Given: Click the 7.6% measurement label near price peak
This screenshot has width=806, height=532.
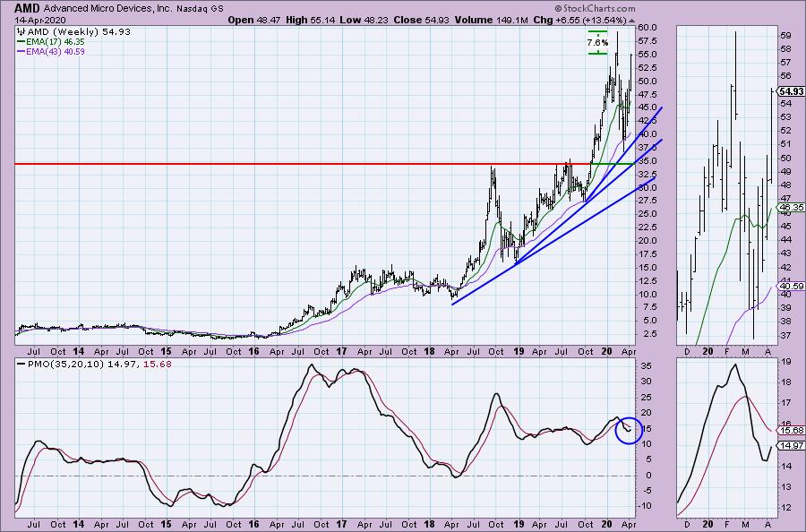Looking at the screenshot, I should 597,42.
